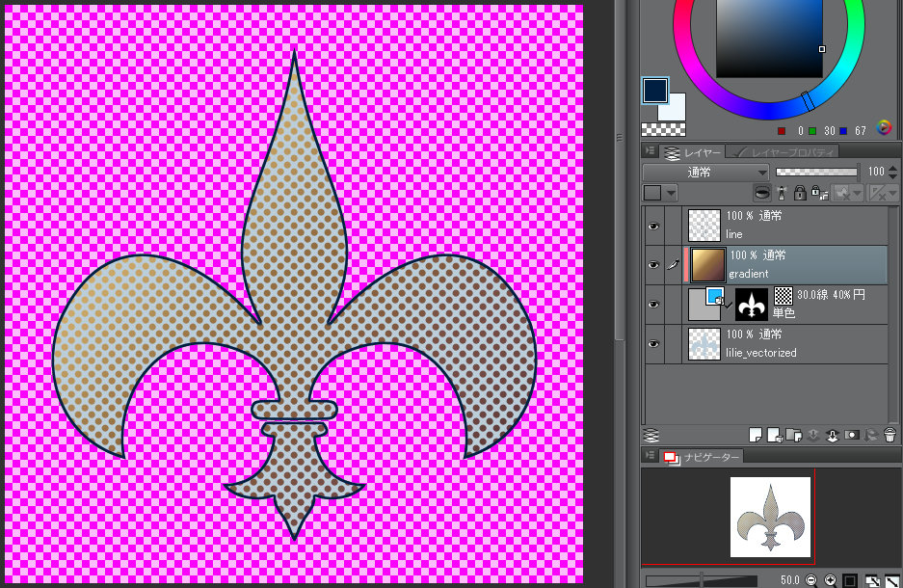Click the New layer folder icon
The height and width of the screenshot is (588, 903).
tap(792, 435)
